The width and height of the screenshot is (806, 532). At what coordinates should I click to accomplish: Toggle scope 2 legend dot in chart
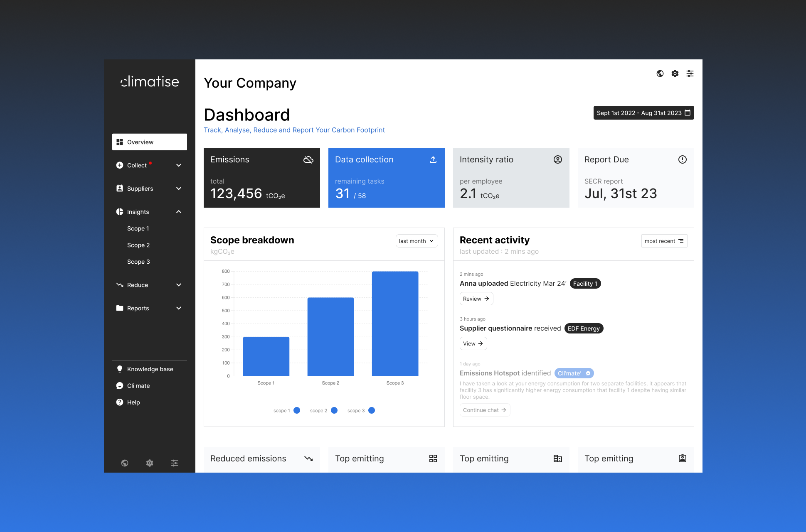(x=334, y=410)
